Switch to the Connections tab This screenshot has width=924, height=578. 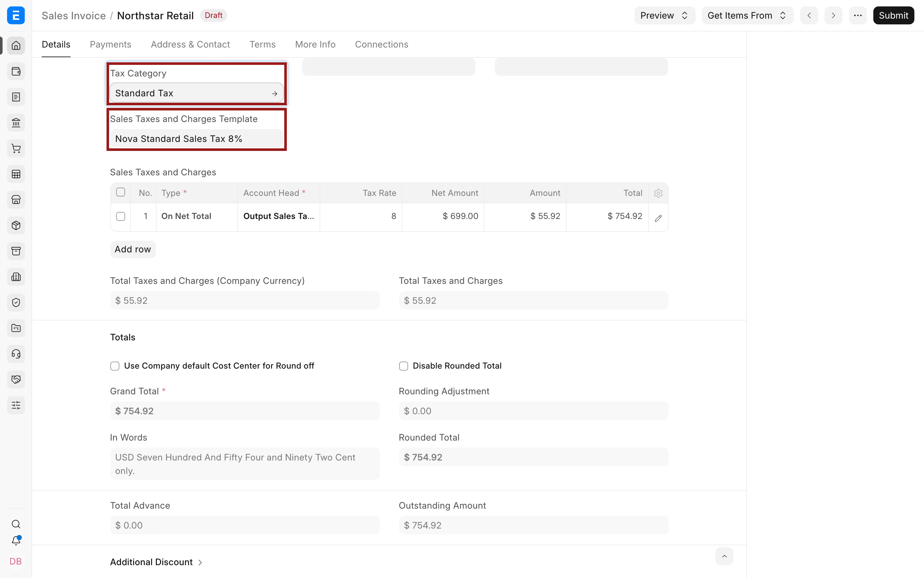pos(381,44)
